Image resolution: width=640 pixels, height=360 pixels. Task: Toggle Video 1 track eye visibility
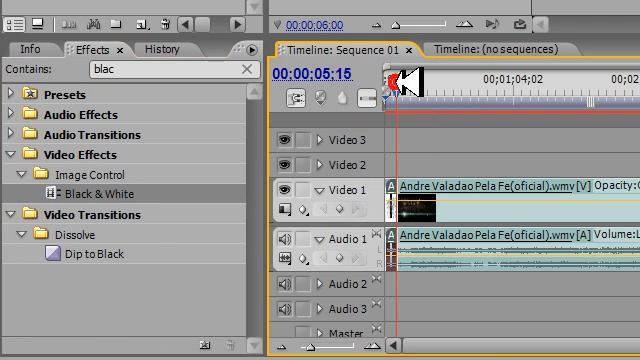click(x=284, y=190)
